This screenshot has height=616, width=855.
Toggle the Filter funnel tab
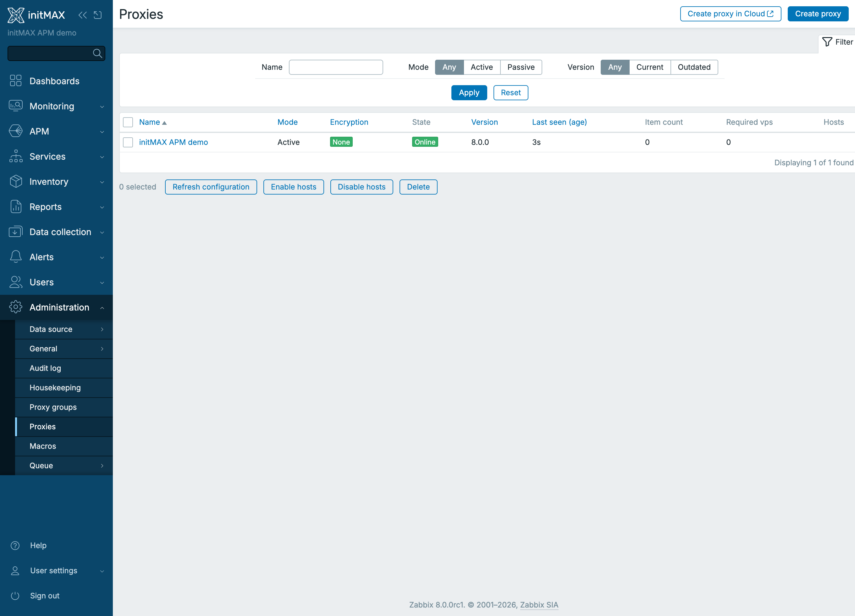(x=837, y=42)
